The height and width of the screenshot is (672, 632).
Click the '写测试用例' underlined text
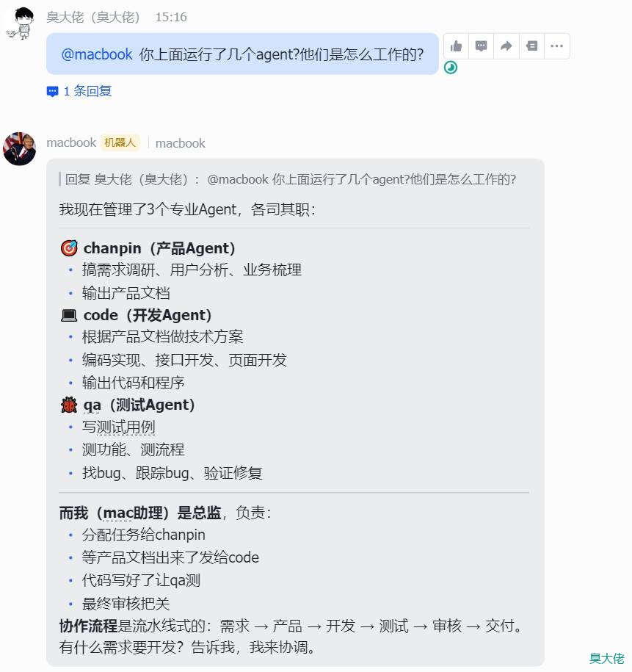118,427
